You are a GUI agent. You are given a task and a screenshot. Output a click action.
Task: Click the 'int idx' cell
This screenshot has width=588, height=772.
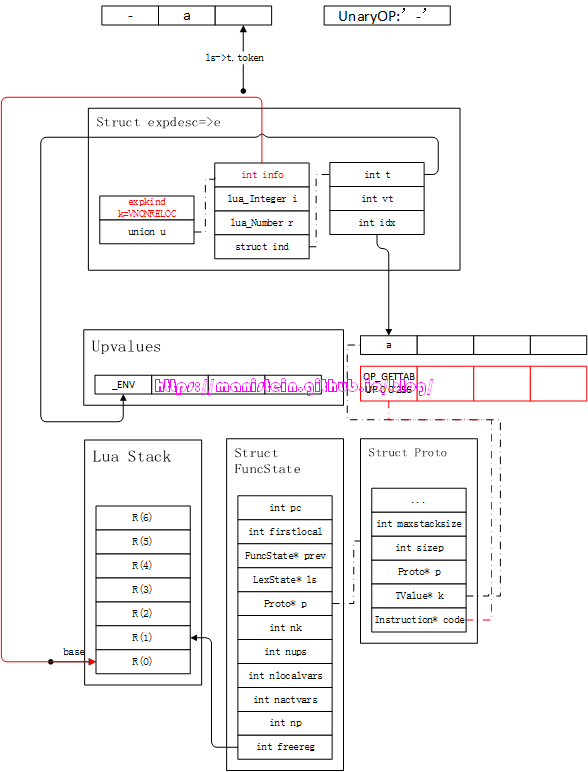[x=377, y=223]
